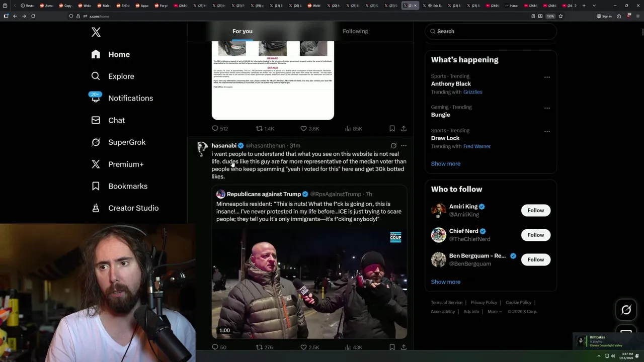
Task: Open more options for Bungie trend
Action: 547,108
